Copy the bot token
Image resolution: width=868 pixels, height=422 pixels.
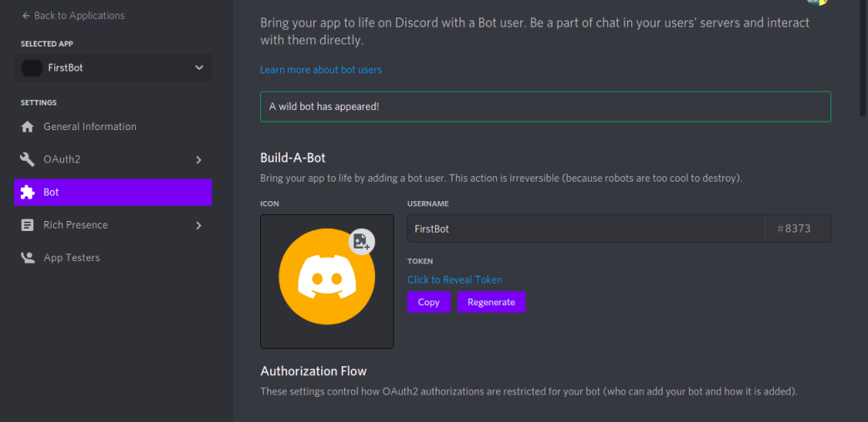click(429, 302)
